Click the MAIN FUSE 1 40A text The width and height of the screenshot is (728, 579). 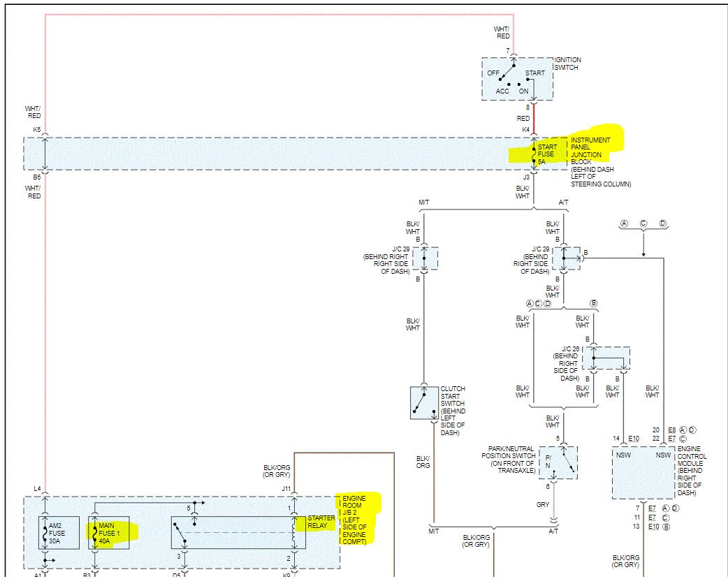pyautogui.click(x=109, y=533)
